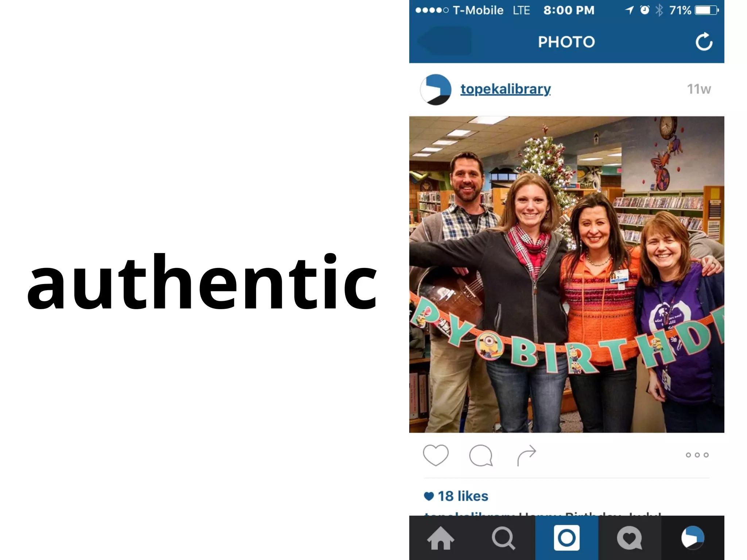
Task: Tap the topekalibrary username link
Action: (x=506, y=89)
